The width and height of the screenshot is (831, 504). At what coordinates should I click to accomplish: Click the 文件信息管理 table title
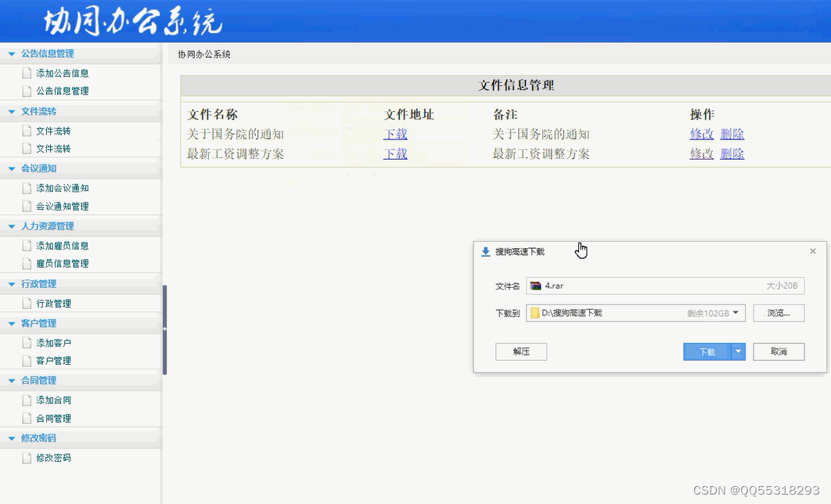coord(516,85)
